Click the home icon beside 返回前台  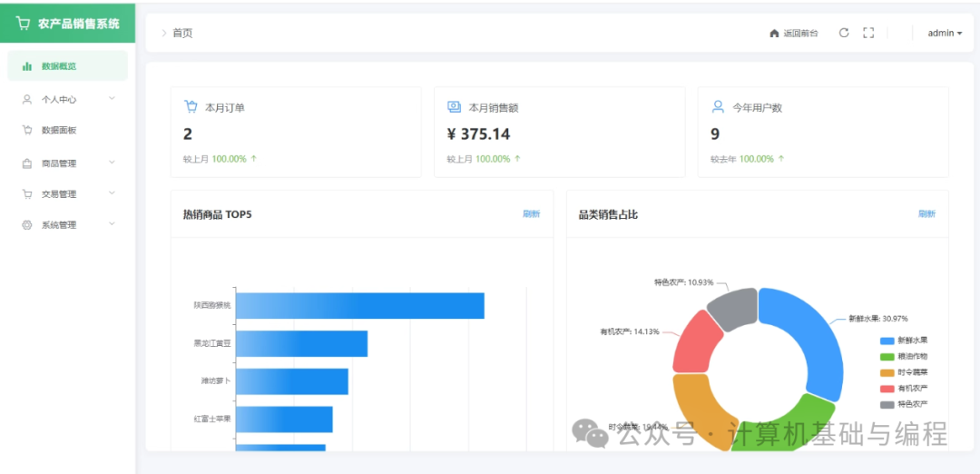tap(774, 33)
